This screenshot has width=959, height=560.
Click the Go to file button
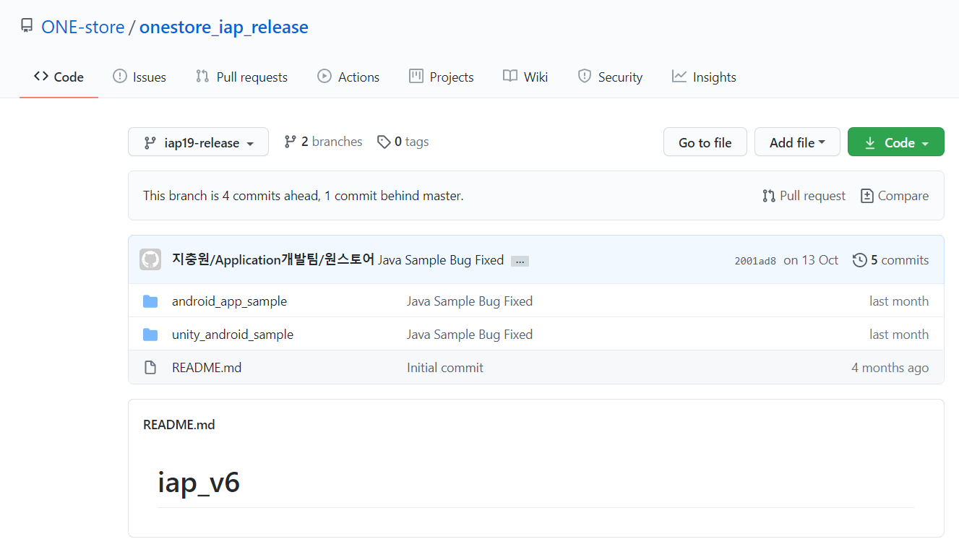[705, 142]
